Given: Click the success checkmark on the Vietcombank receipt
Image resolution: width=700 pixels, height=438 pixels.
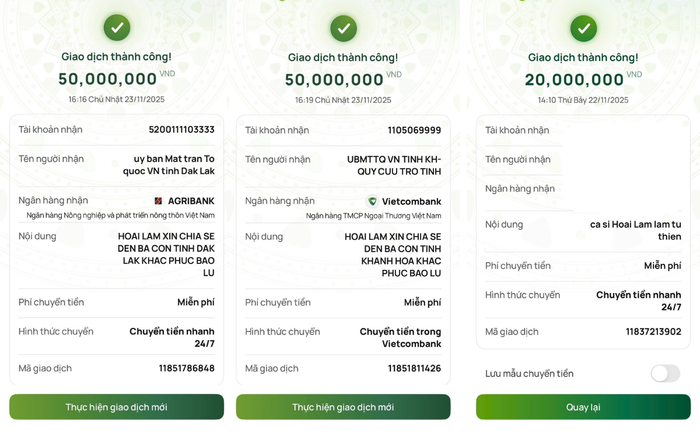Looking at the screenshot, I should coord(343,27).
